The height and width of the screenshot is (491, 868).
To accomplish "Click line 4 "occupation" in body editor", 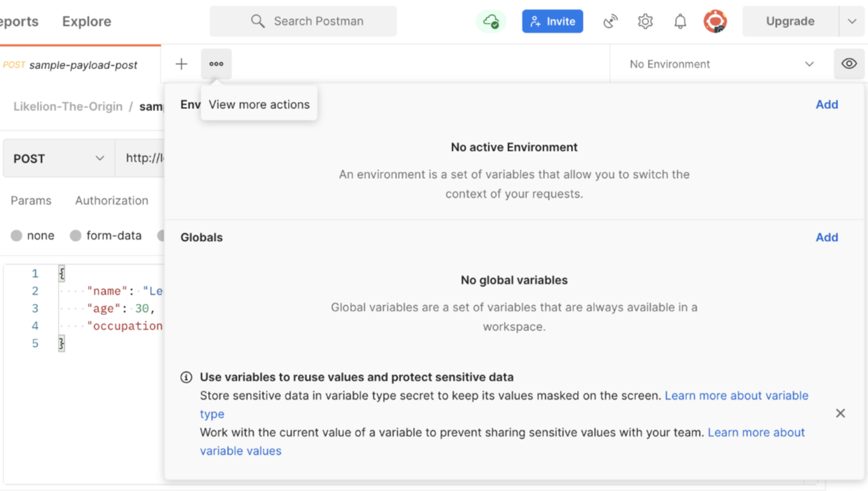I will click(x=124, y=325).
